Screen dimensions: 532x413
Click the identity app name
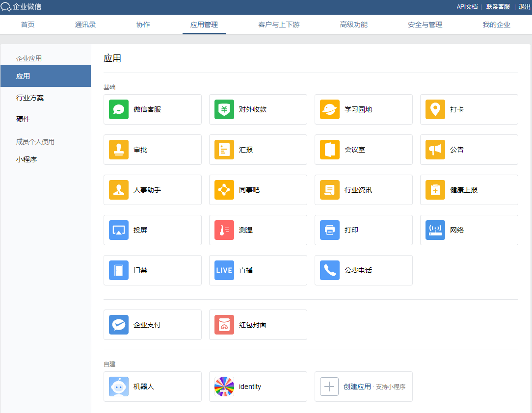pyautogui.click(x=250, y=387)
